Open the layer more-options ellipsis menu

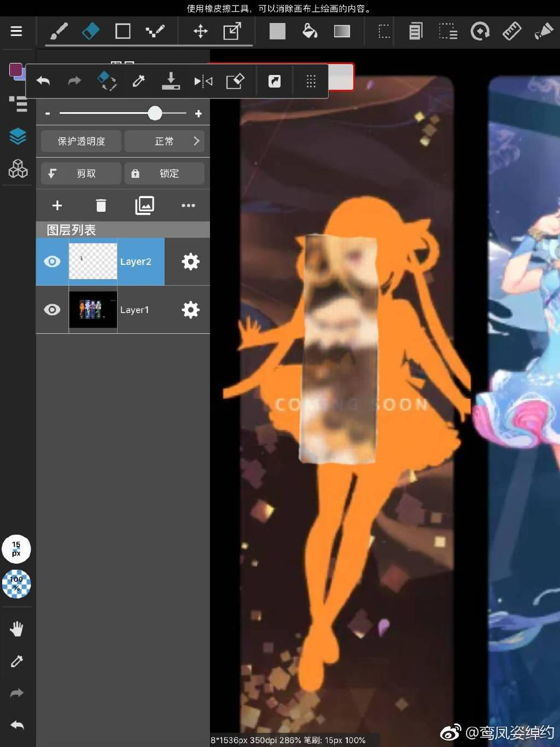pos(188,206)
